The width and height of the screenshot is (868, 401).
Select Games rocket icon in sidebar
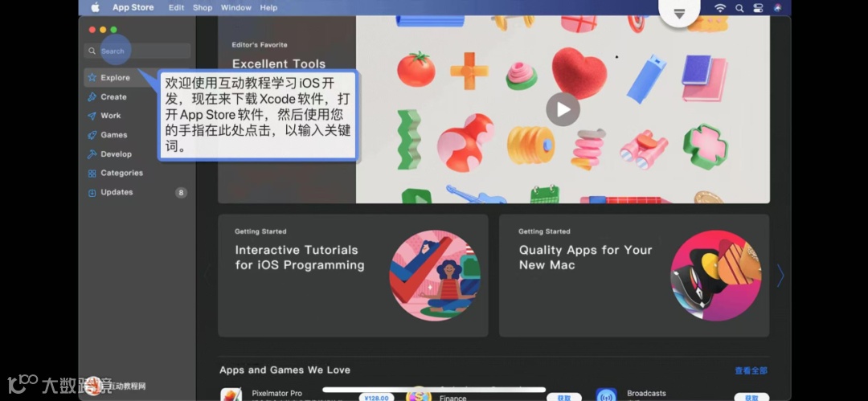point(92,135)
